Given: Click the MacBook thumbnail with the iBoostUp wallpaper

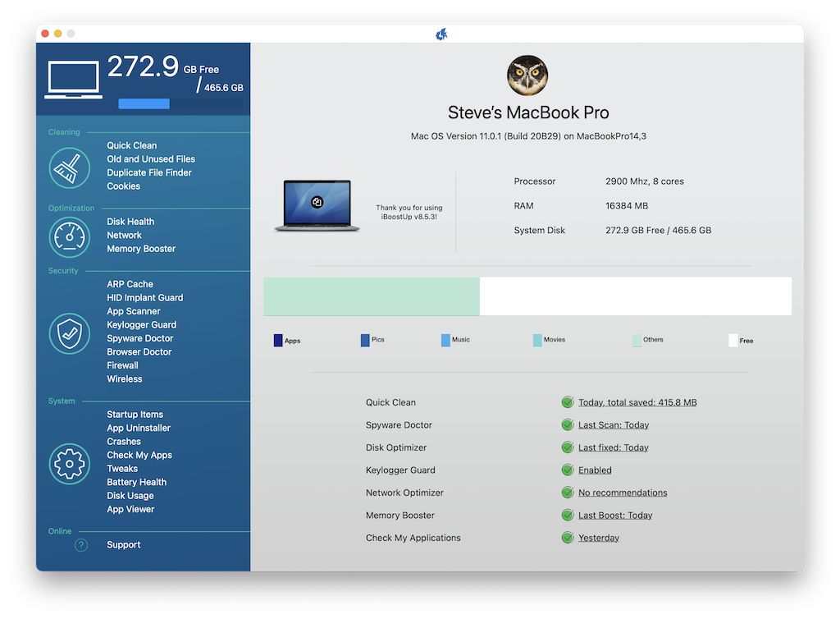Looking at the screenshot, I should (x=316, y=202).
